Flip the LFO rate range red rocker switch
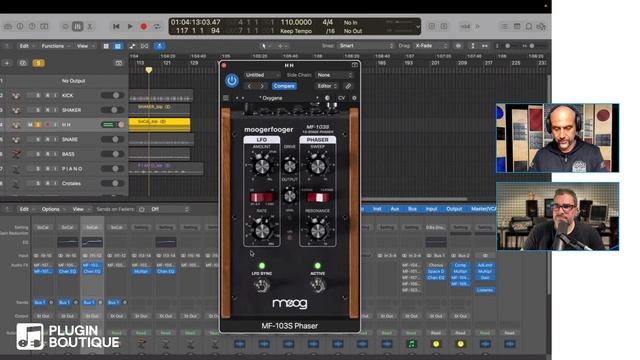The image size is (640, 360). tap(262, 198)
